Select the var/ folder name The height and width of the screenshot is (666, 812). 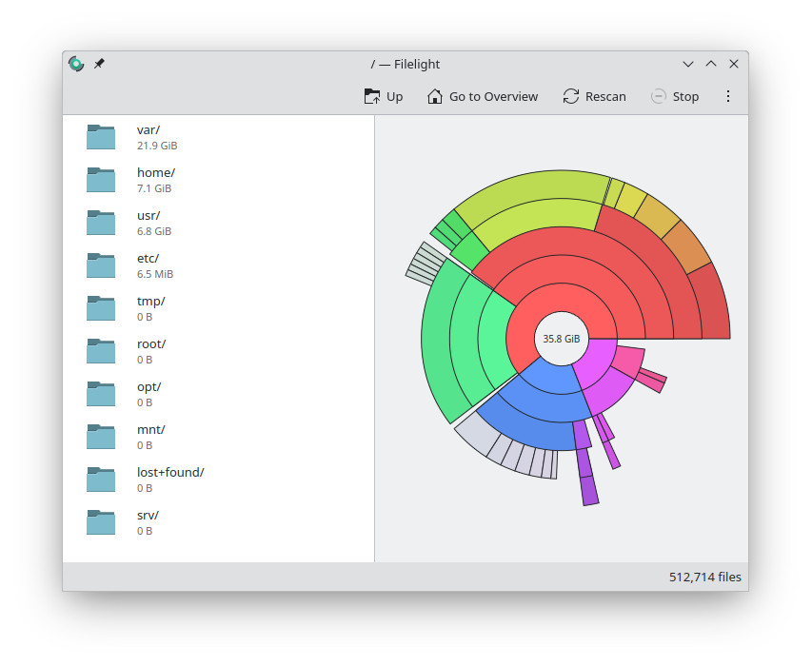149,130
